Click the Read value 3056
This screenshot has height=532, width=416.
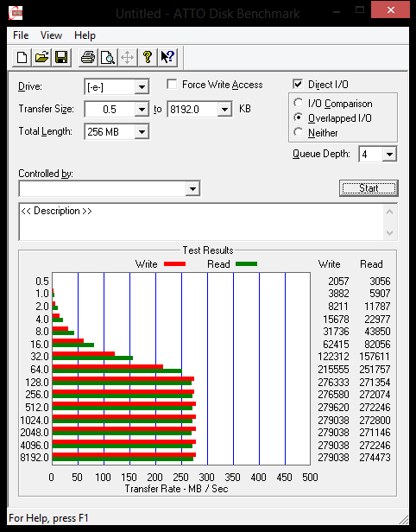[x=380, y=282]
